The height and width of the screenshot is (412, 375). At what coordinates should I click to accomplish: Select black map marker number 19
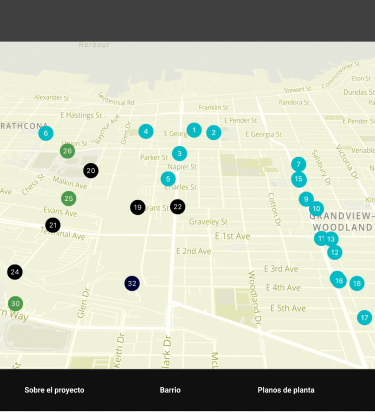point(138,207)
